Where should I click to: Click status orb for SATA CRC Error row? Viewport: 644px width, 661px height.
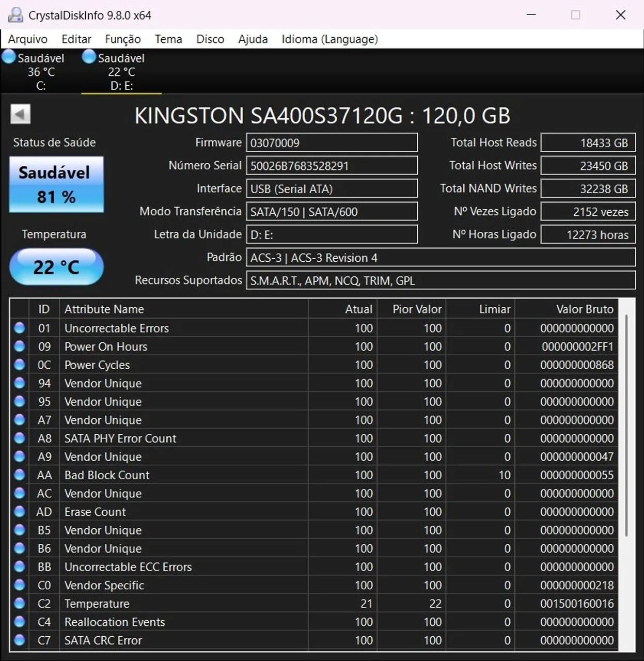click(20, 640)
